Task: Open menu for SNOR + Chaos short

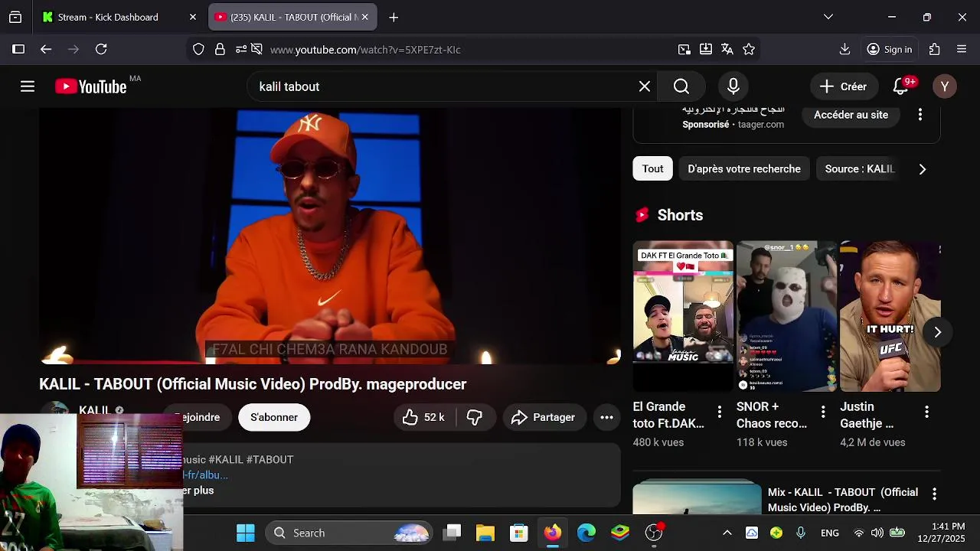Action: [x=823, y=412]
